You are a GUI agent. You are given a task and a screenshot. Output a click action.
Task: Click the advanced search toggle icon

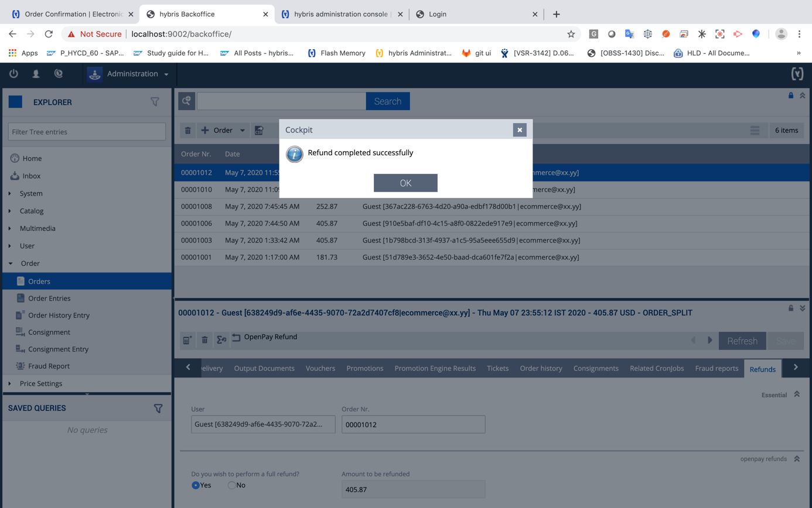coord(187,101)
